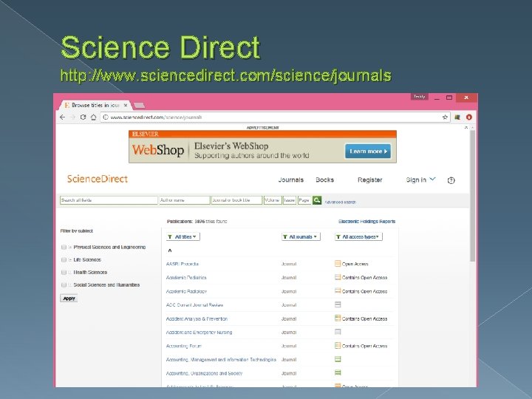Click access icon for ACC Current Journal Review

pyautogui.click(x=338, y=304)
